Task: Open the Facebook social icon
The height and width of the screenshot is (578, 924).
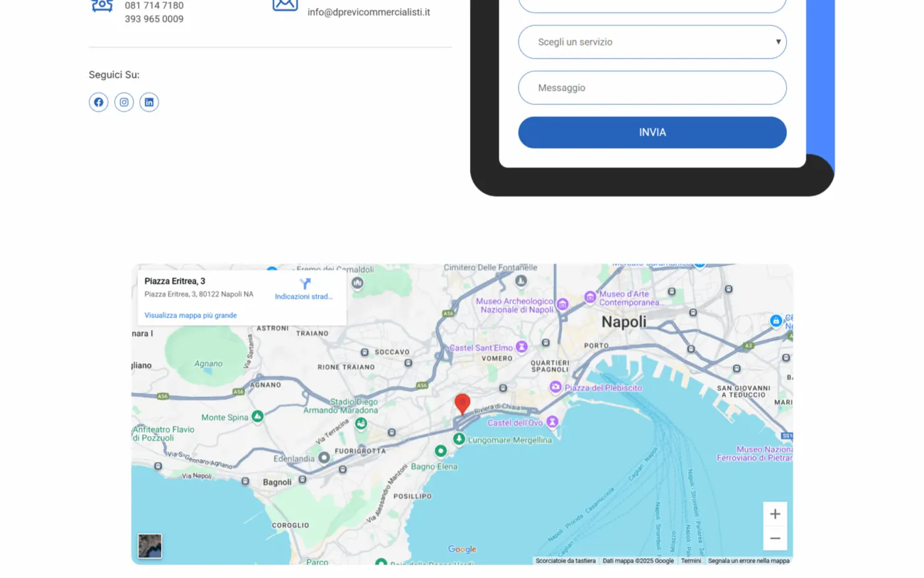Action: coord(98,102)
